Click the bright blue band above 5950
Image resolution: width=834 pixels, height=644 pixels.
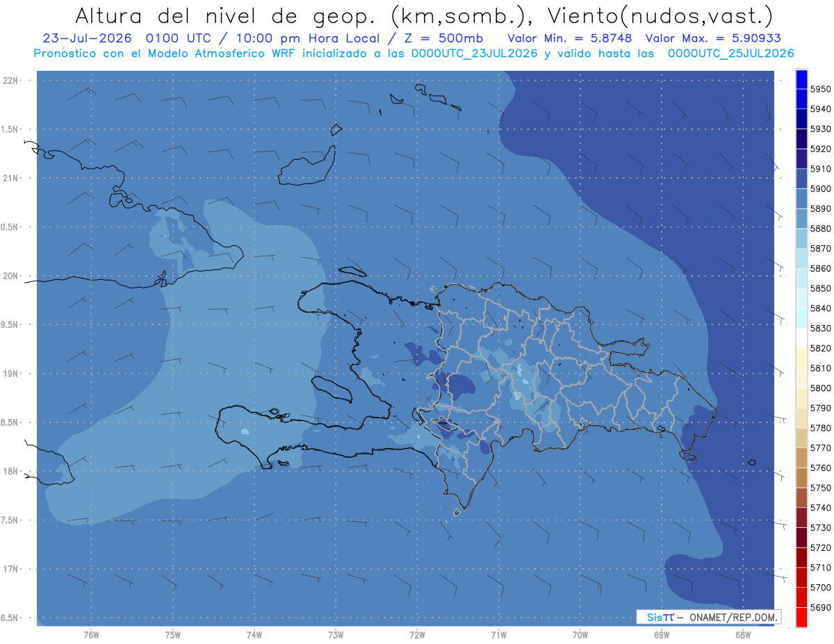(801, 79)
